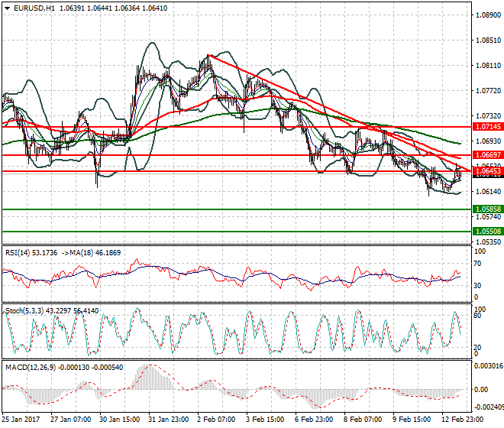Image resolution: width=504 pixels, height=428 pixels.
Task: Select the 1.05508 green support price label
Action: click(x=488, y=232)
